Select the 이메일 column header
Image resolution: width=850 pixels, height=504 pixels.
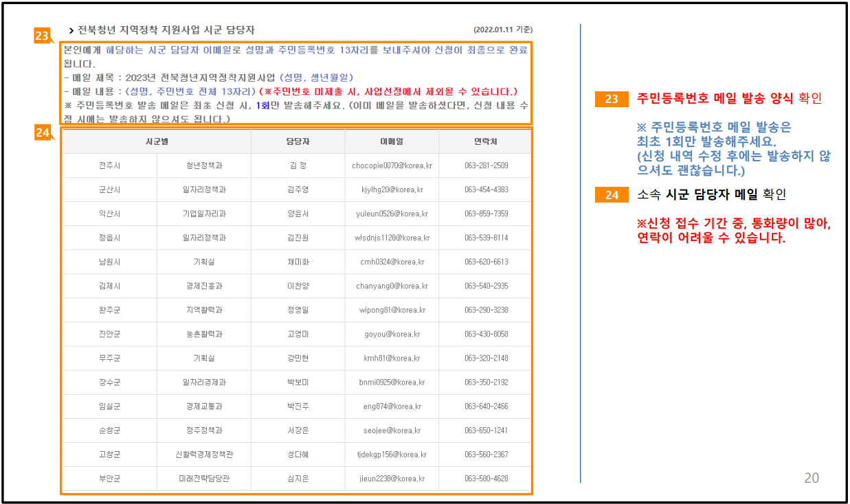point(392,140)
